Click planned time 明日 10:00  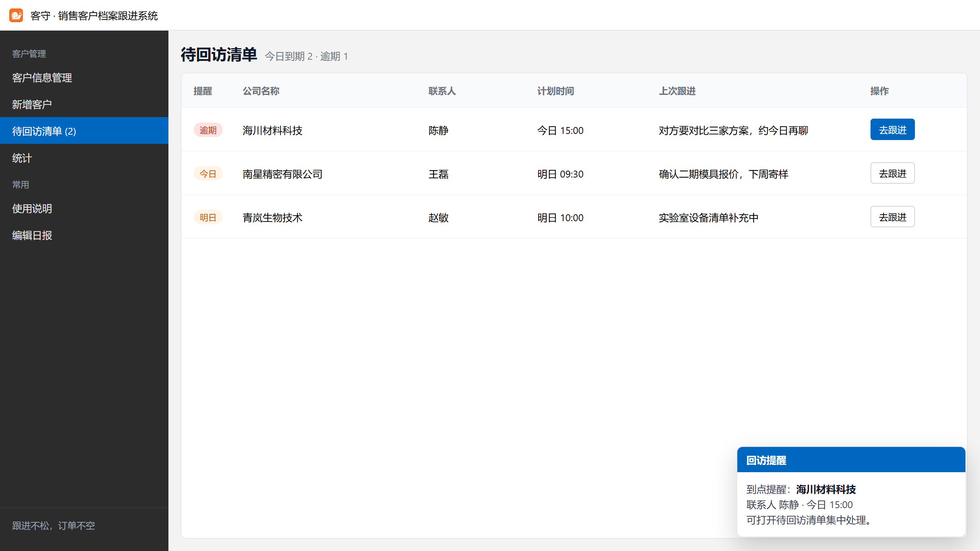(560, 218)
